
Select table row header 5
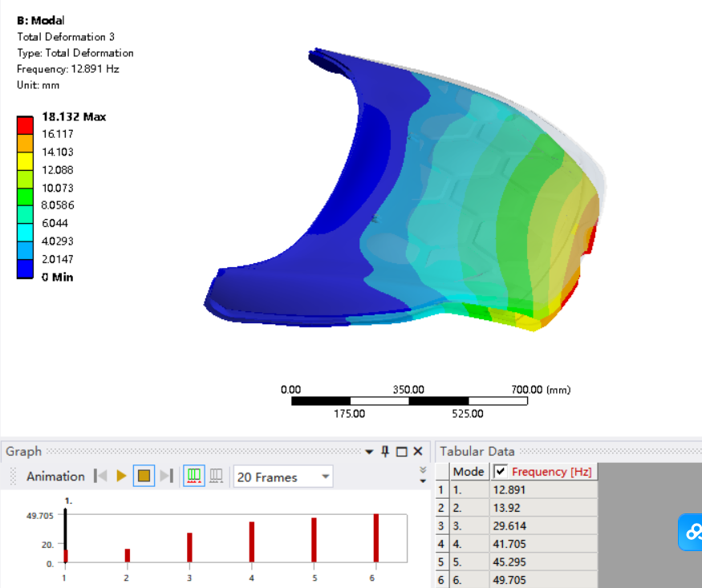[441, 562]
